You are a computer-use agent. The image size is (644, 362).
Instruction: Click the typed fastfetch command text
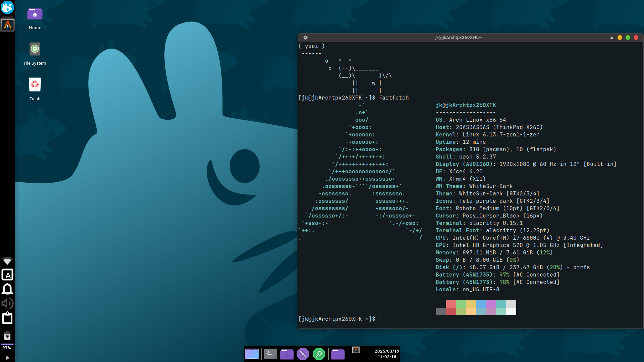(394, 98)
